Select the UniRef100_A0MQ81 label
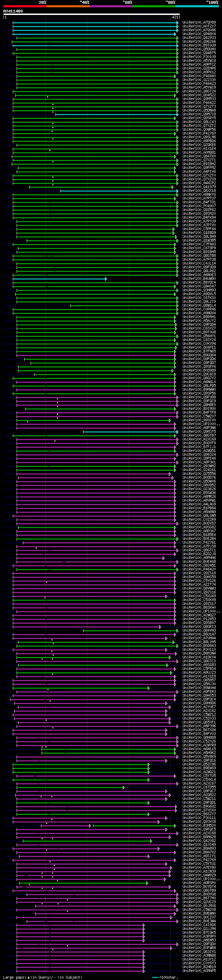The width and height of the screenshot is (222, 980). coord(199,153)
